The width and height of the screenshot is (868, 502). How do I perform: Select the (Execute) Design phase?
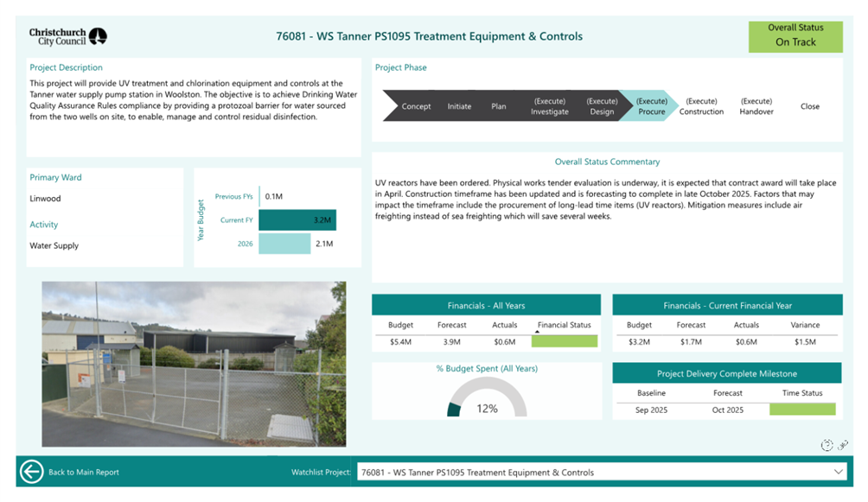pos(602,106)
